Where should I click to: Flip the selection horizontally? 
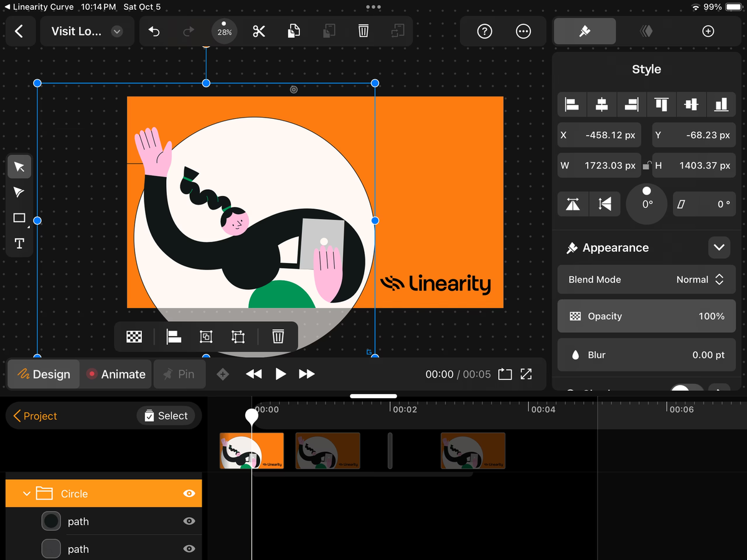573,204
